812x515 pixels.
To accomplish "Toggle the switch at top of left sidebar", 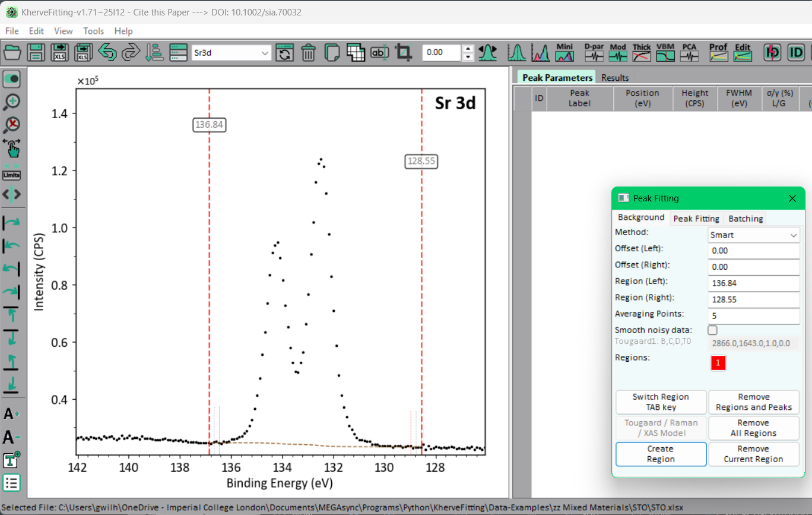I will pos(11,78).
